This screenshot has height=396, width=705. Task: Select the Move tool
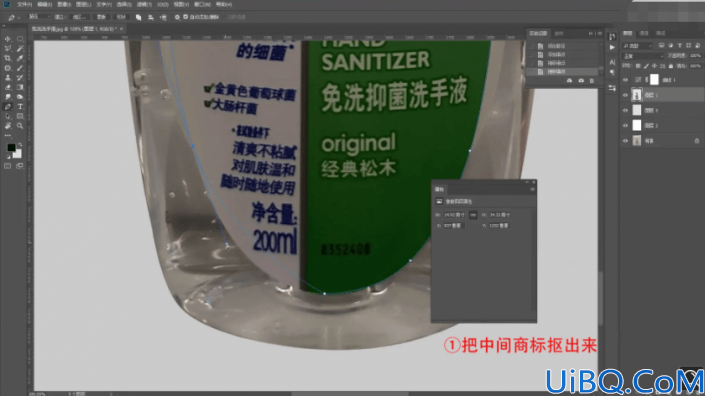click(x=8, y=39)
